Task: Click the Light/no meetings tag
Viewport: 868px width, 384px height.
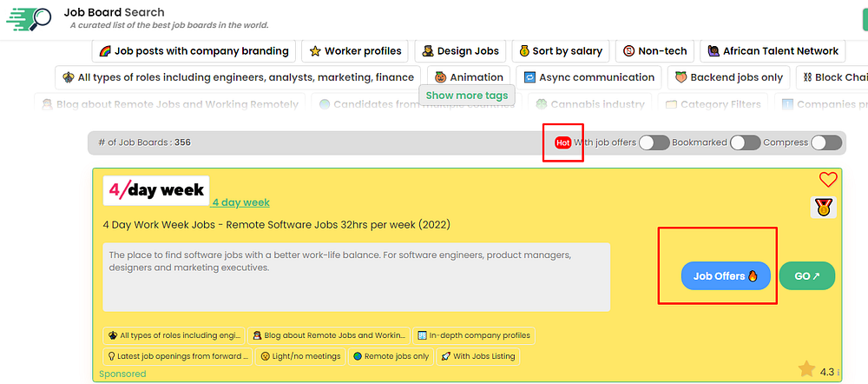Action: coord(300,356)
